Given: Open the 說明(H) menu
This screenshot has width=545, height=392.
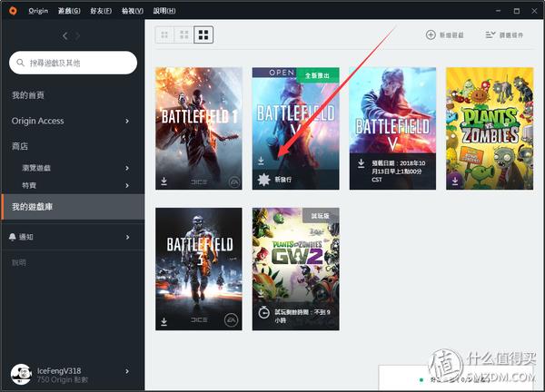Looking at the screenshot, I should pyautogui.click(x=164, y=11).
